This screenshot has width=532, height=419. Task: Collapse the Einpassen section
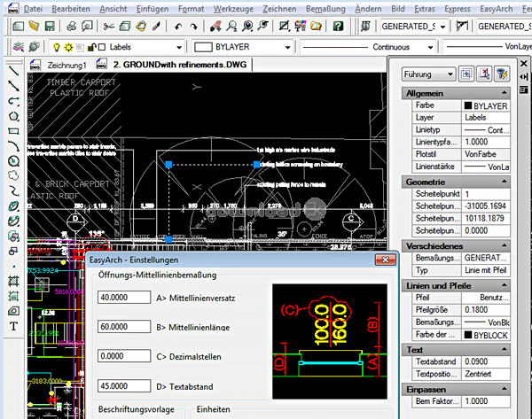(505, 389)
